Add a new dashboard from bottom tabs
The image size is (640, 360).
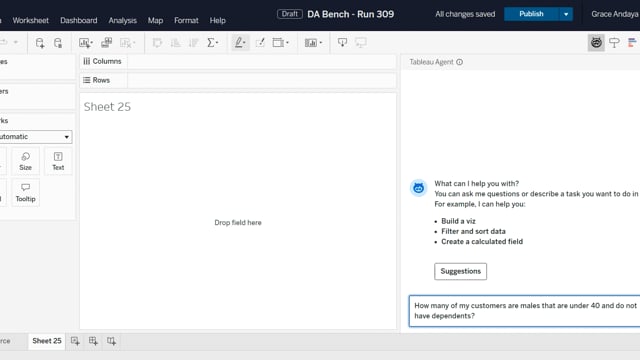pos(93,341)
